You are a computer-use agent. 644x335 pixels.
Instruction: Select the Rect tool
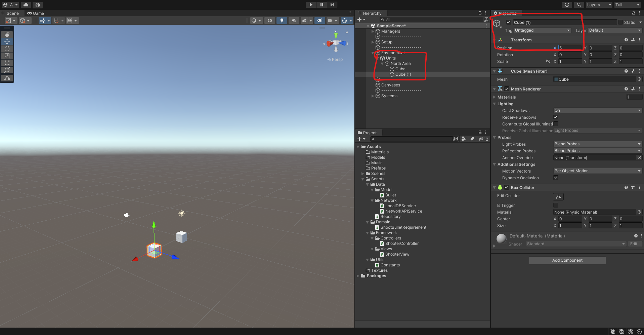pyautogui.click(x=7, y=63)
